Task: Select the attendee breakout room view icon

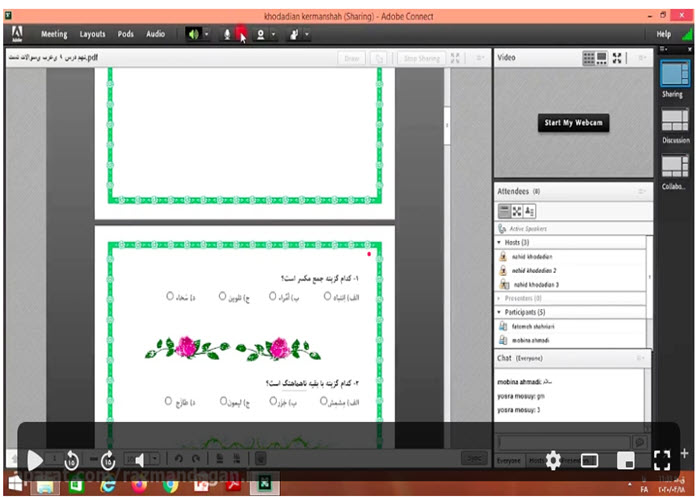Action: (517, 211)
